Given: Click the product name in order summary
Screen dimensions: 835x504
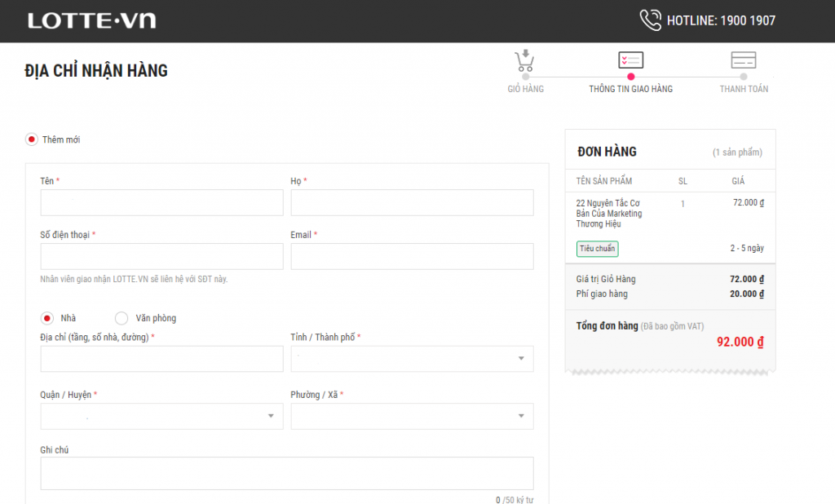Looking at the screenshot, I should click(x=608, y=214).
